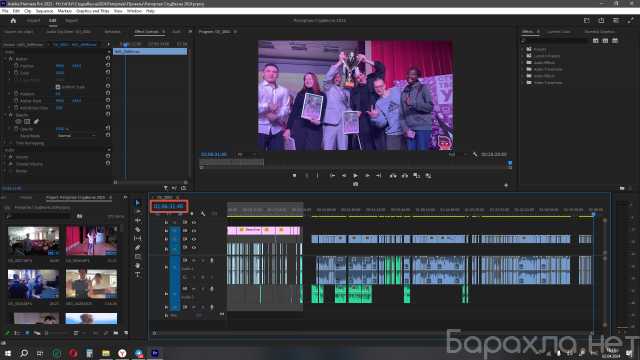Toggle animation stopwatch for Anchor Point

click(16, 101)
